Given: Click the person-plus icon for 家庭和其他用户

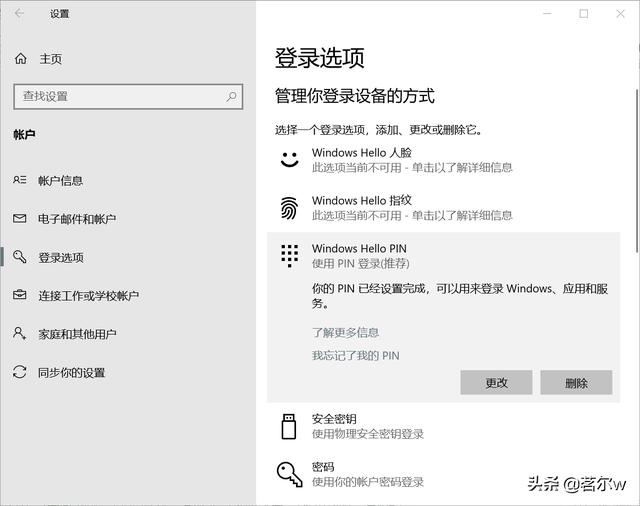Looking at the screenshot, I should [x=20, y=333].
